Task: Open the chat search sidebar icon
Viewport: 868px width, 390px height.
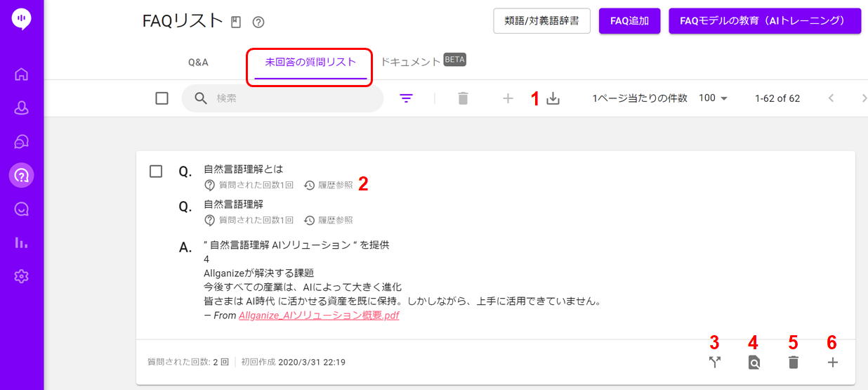Action: [x=22, y=209]
